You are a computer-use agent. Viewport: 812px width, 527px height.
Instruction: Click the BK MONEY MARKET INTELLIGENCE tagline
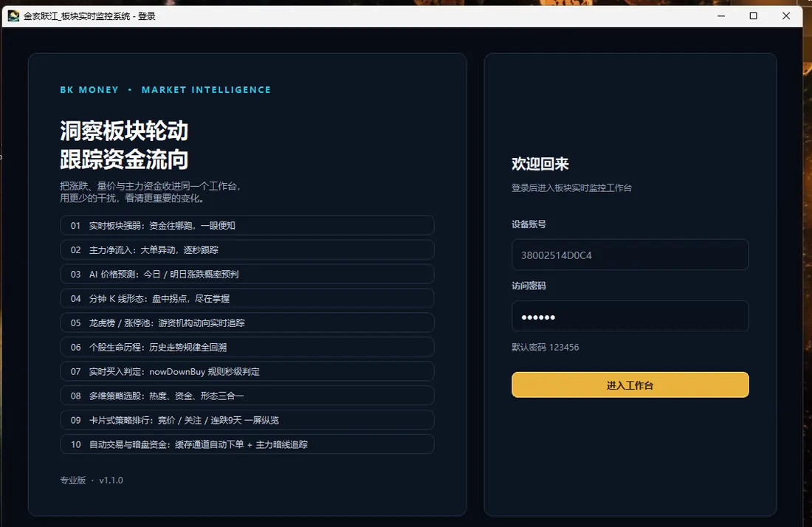coord(165,89)
